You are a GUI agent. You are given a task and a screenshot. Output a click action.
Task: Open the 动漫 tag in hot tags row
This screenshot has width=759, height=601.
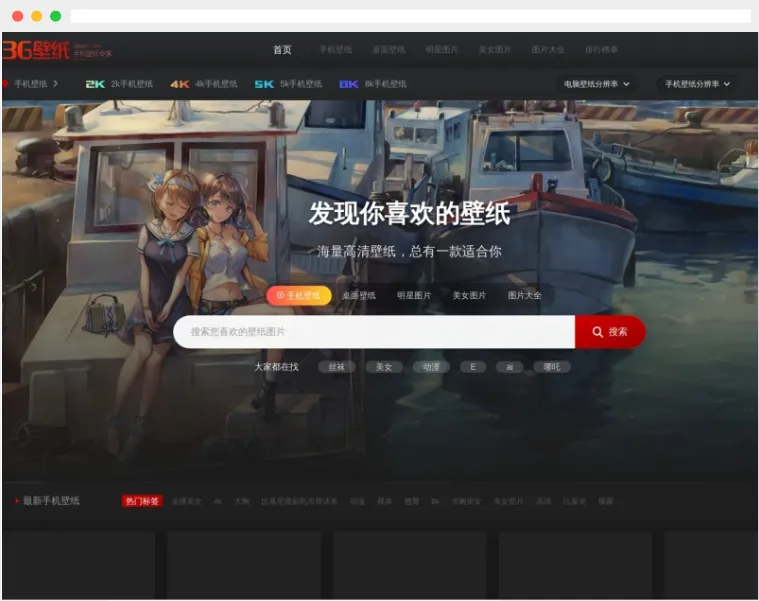point(358,501)
